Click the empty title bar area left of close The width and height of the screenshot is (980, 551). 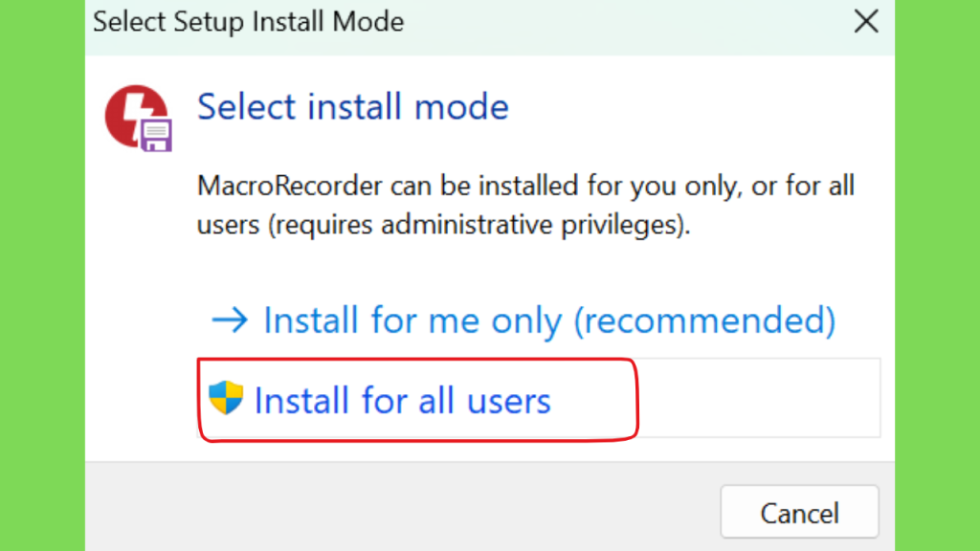click(625, 25)
